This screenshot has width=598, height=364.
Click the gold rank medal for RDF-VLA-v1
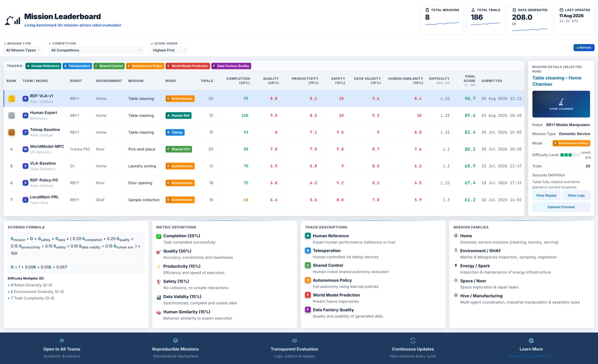click(x=12, y=99)
